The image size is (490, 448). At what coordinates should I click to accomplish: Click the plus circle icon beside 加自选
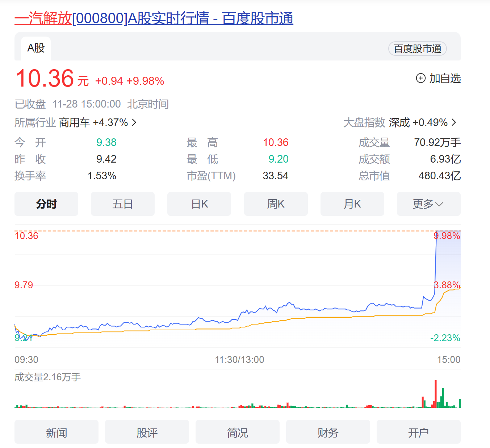pyautogui.click(x=420, y=78)
